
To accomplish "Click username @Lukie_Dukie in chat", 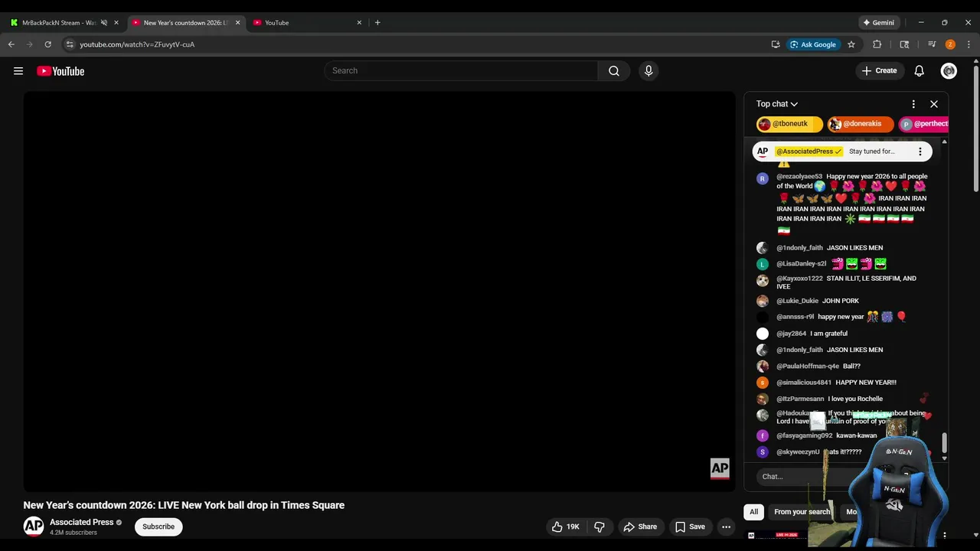I will tap(797, 301).
